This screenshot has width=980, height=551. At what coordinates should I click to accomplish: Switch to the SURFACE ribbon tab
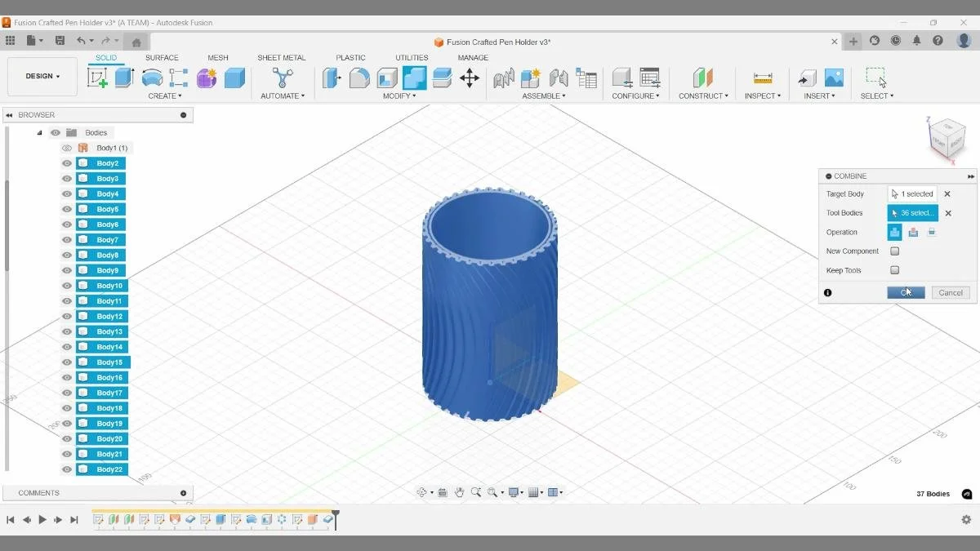click(x=162, y=57)
